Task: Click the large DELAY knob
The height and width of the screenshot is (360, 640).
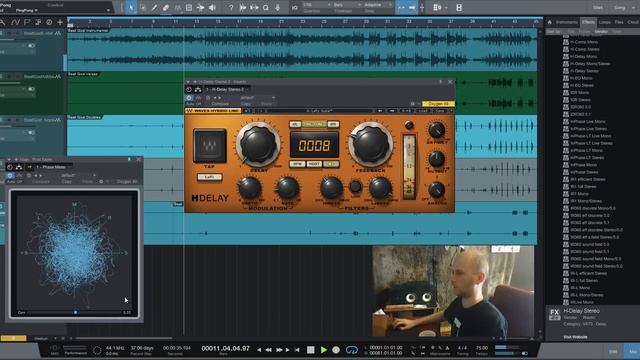Action: 258,144
